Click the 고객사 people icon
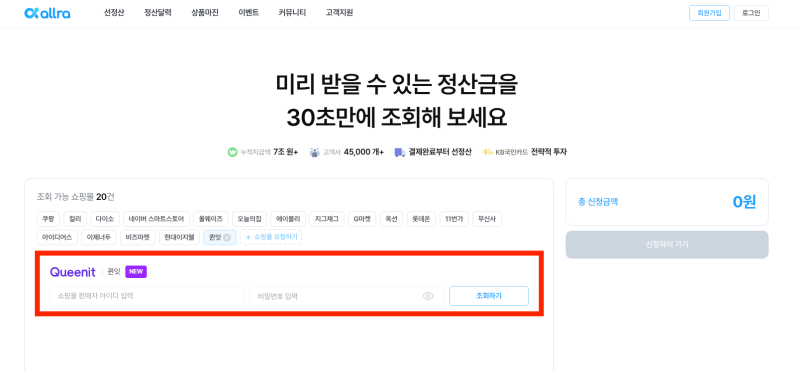This screenshot has width=800, height=371. pyautogui.click(x=314, y=152)
